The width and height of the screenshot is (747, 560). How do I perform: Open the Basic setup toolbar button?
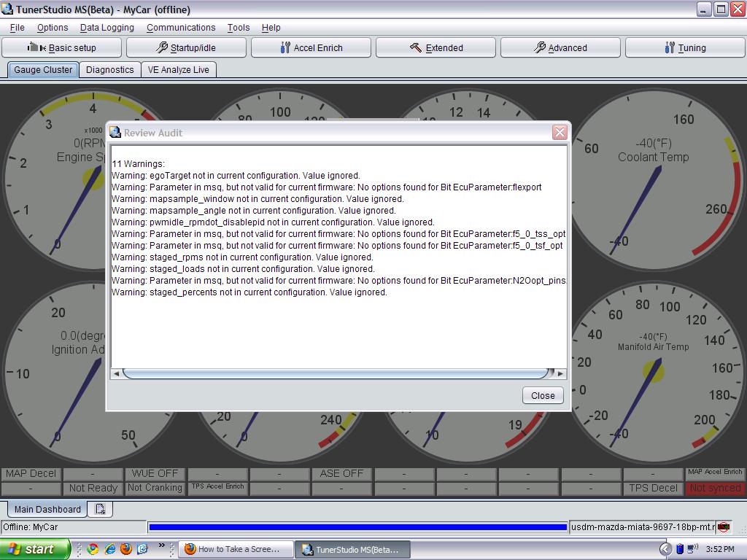coord(63,47)
